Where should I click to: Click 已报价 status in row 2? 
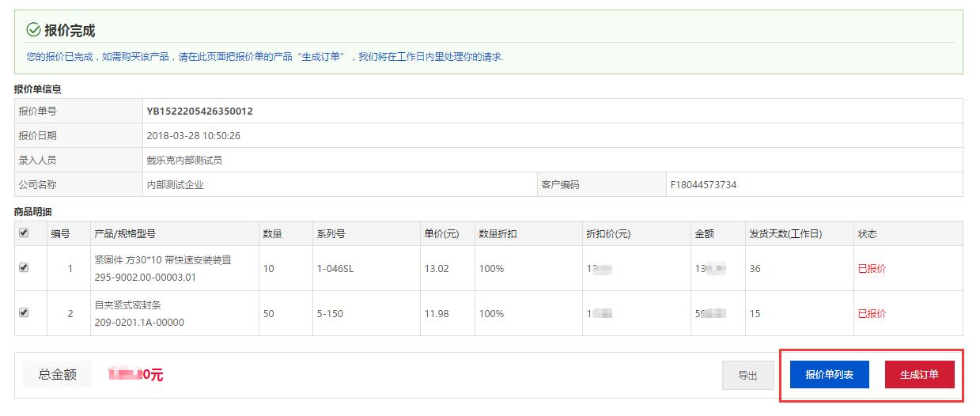pyautogui.click(x=872, y=314)
